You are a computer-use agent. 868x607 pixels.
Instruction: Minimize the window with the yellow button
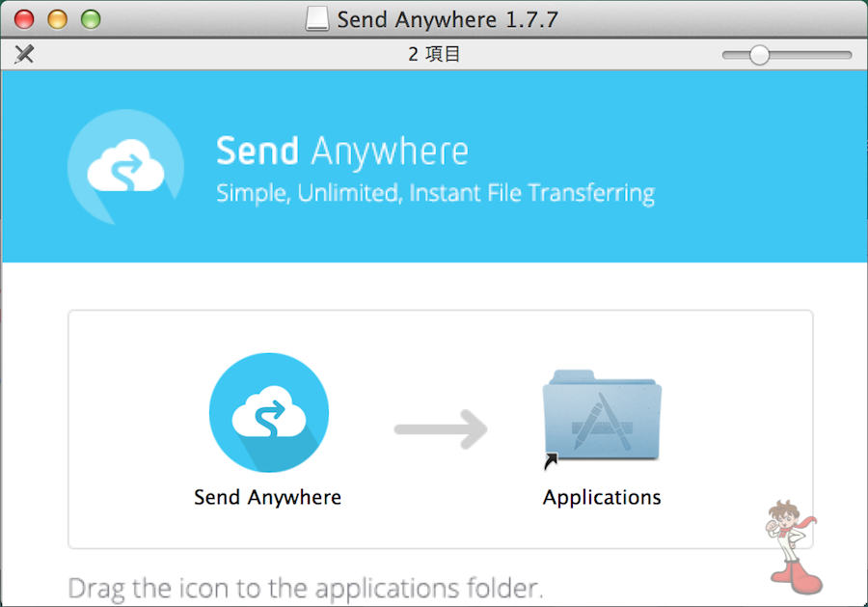pos(58,19)
